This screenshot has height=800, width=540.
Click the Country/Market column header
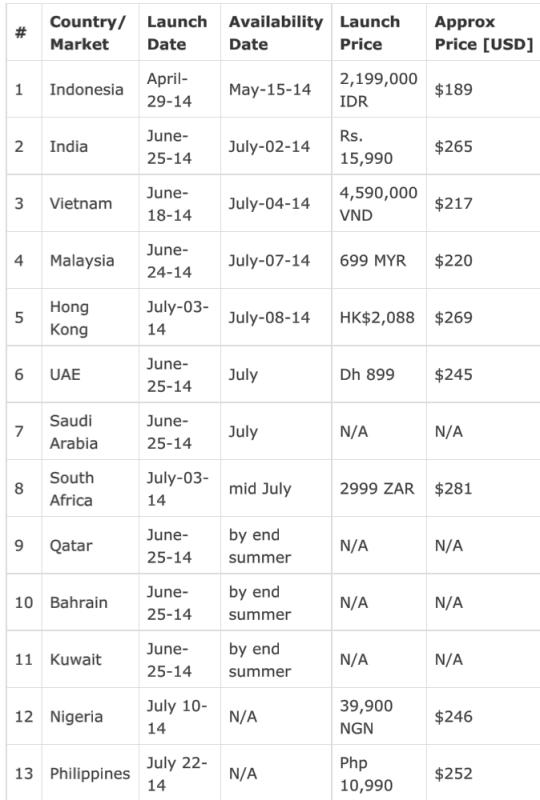click(x=87, y=33)
